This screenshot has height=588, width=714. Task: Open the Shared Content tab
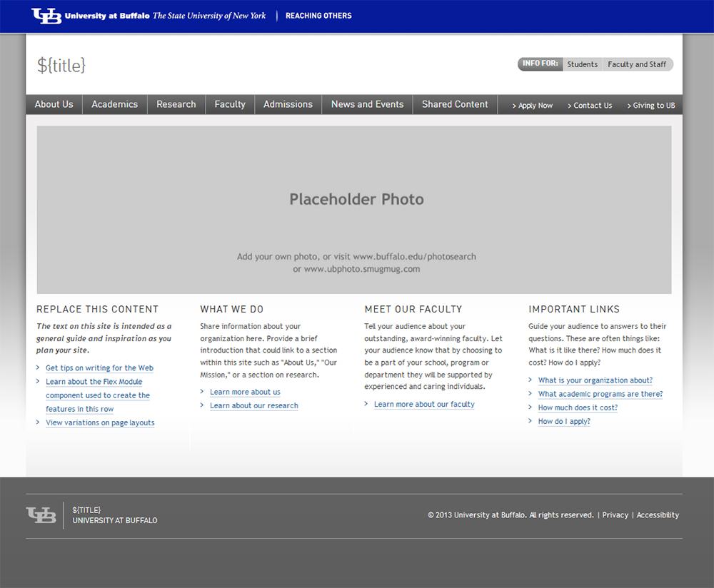coord(455,104)
